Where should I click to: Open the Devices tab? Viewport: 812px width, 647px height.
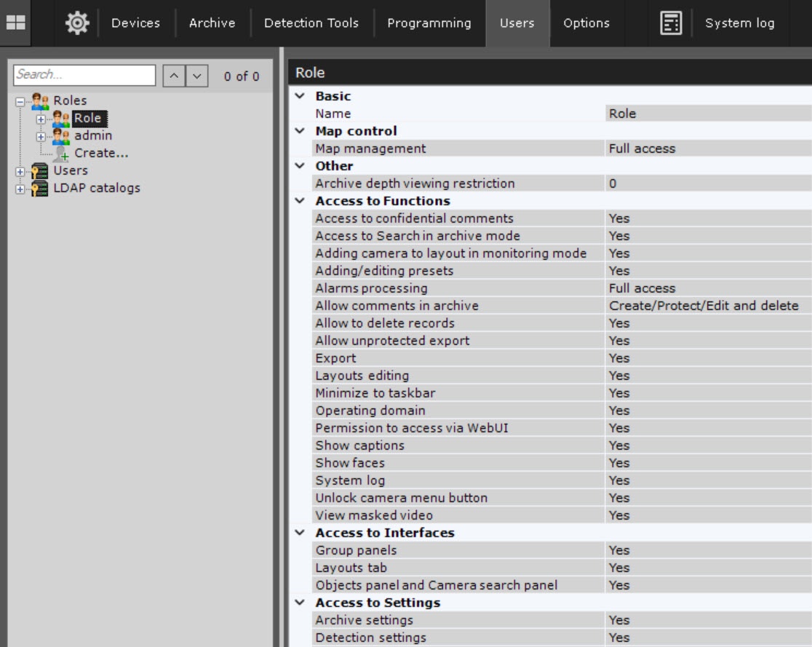click(135, 23)
